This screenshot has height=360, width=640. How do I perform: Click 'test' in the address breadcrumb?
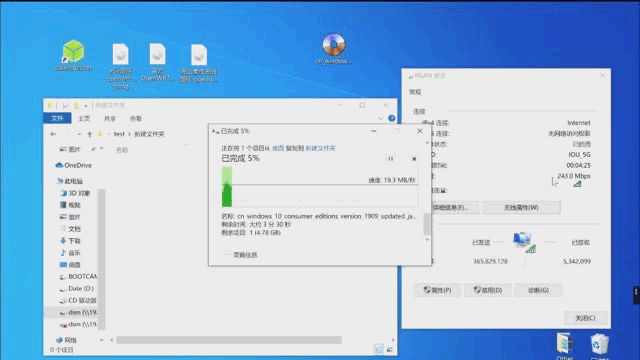[x=119, y=134]
